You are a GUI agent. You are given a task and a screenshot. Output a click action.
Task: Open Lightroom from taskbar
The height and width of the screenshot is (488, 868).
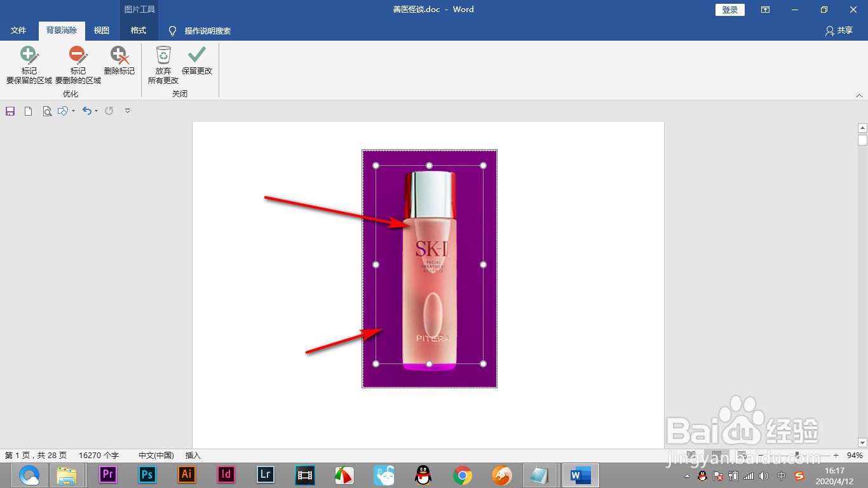266,475
